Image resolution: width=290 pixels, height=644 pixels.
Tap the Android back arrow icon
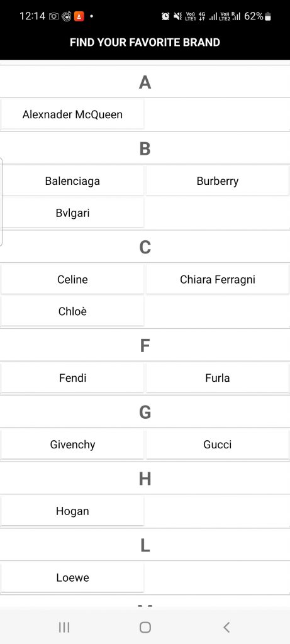pyautogui.click(x=226, y=627)
